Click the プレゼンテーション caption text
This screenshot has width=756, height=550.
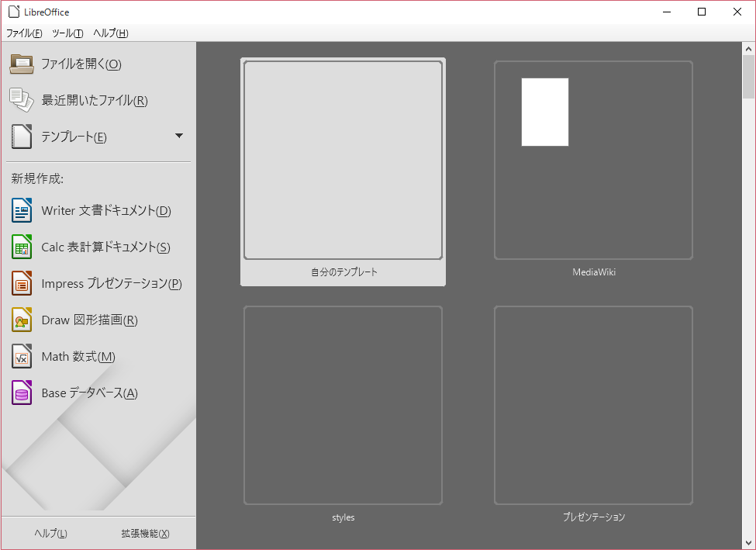pos(594,517)
